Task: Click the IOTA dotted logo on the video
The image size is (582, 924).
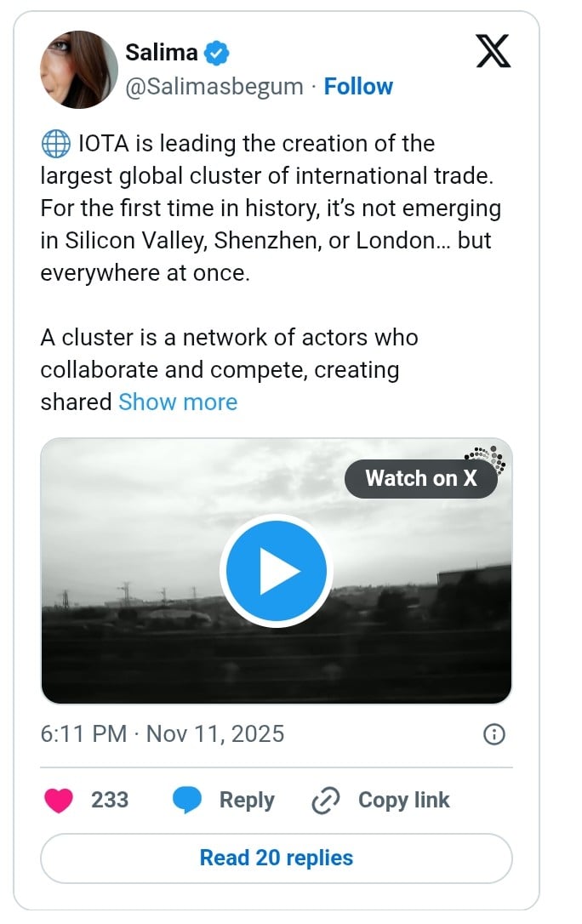Action: pyautogui.click(x=482, y=457)
